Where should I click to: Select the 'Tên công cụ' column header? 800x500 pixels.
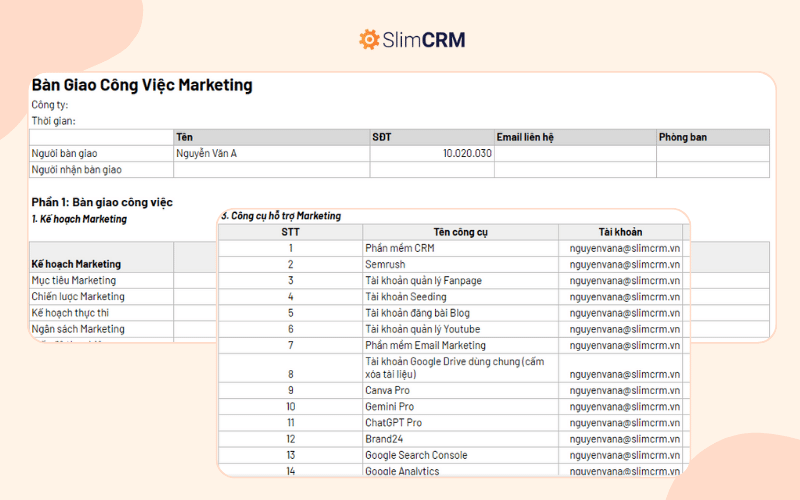coord(460,232)
